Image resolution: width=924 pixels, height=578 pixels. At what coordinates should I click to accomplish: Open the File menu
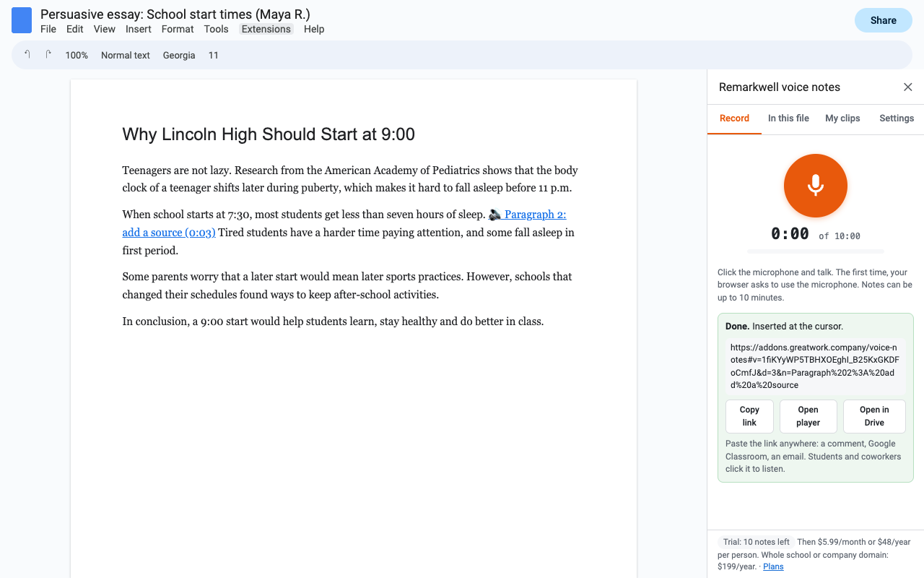[x=48, y=29]
